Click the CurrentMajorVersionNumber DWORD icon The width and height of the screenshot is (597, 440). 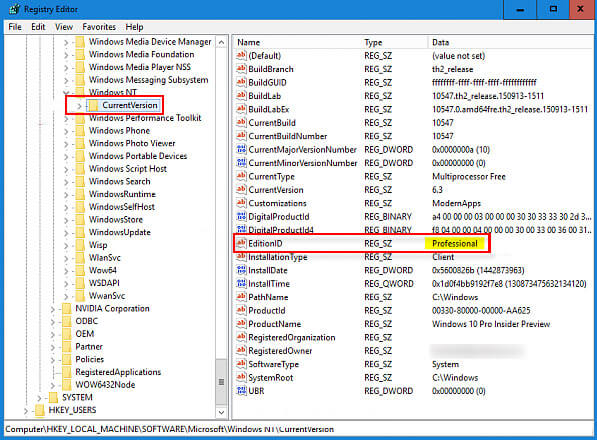tap(241, 149)
